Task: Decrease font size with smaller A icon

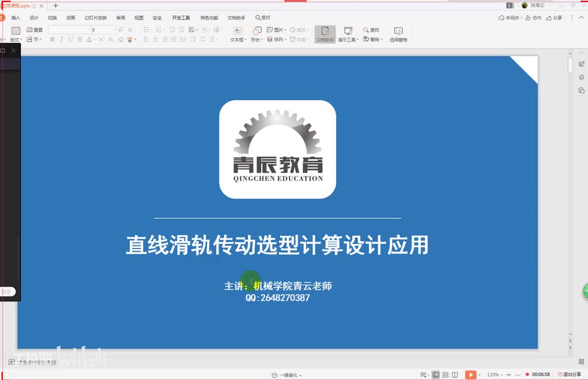Action: point(130,30)
